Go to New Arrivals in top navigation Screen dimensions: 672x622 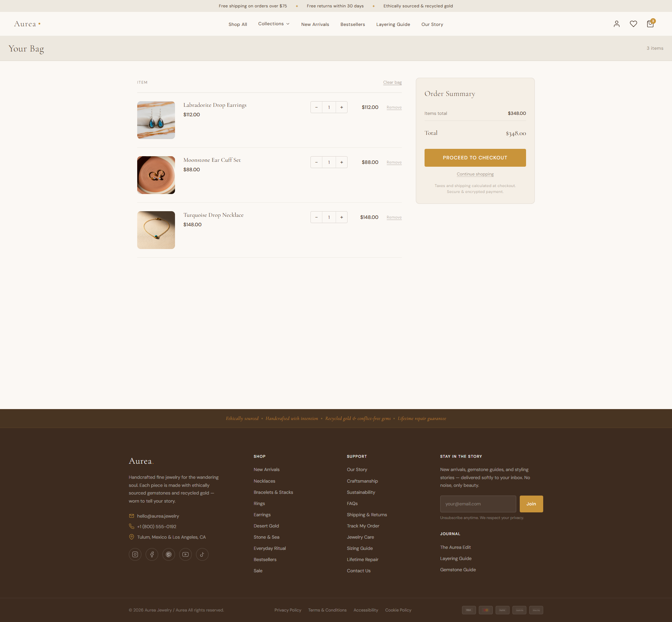(315, 24)
